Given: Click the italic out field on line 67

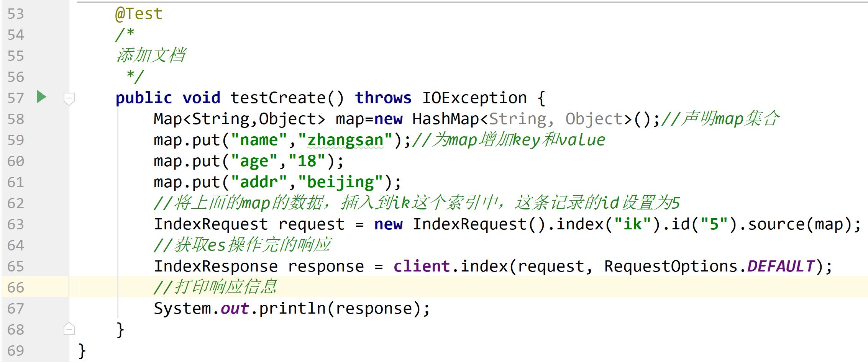Looking at the screenshot, I should click(x=235, y=309).
